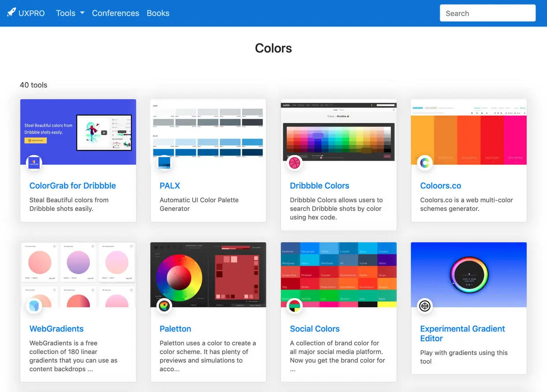
Task: Click the ColorGrab for Dribbble preview image
Action: click(x=78, y=132)
